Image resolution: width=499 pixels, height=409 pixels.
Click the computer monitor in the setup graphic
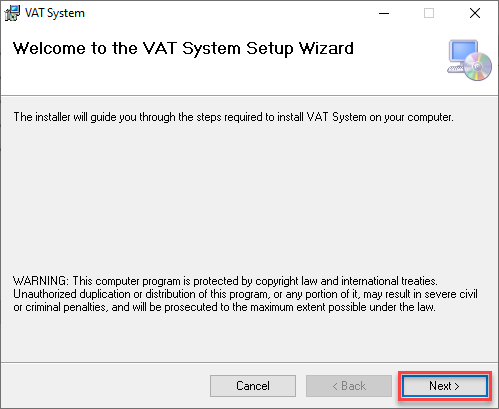[x=463, y=53]
